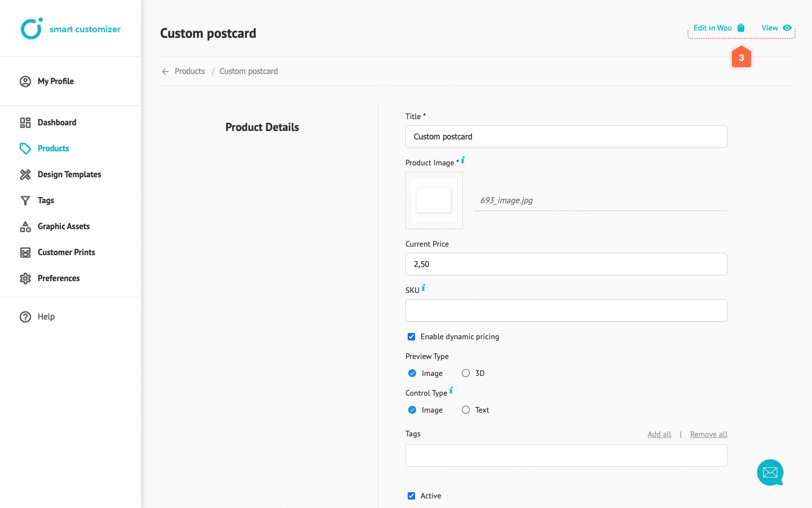Click the Custom postcard page title
The width and height of the screenshot is (812, 508).
(208, 33)
